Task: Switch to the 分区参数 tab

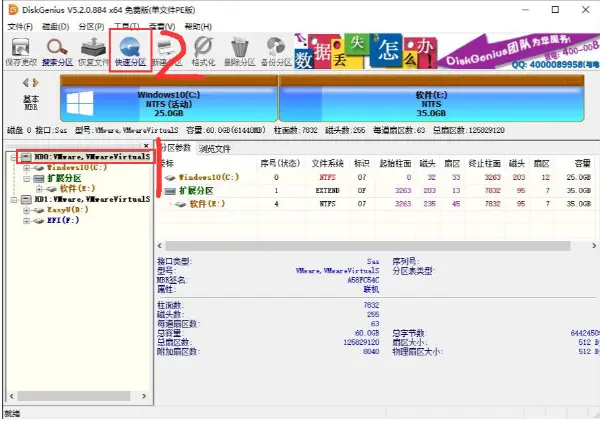Action: click(x=174, y=148)
